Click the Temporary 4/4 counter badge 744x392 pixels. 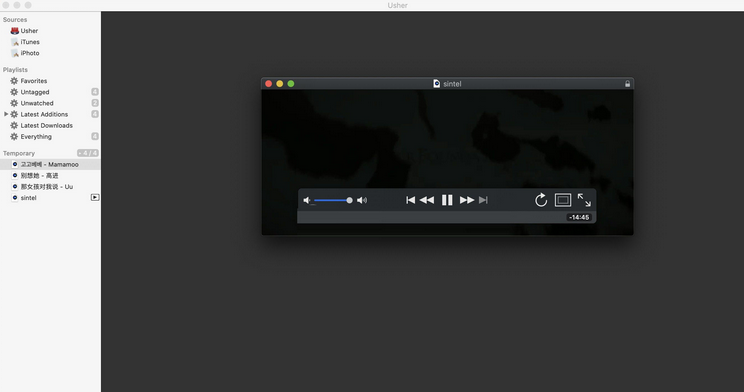tap(88, 153)
